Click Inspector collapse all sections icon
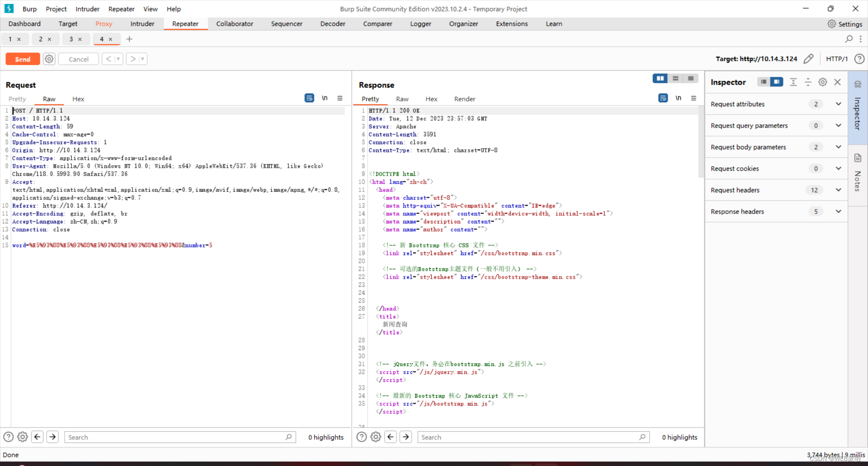 click(808, 82)
